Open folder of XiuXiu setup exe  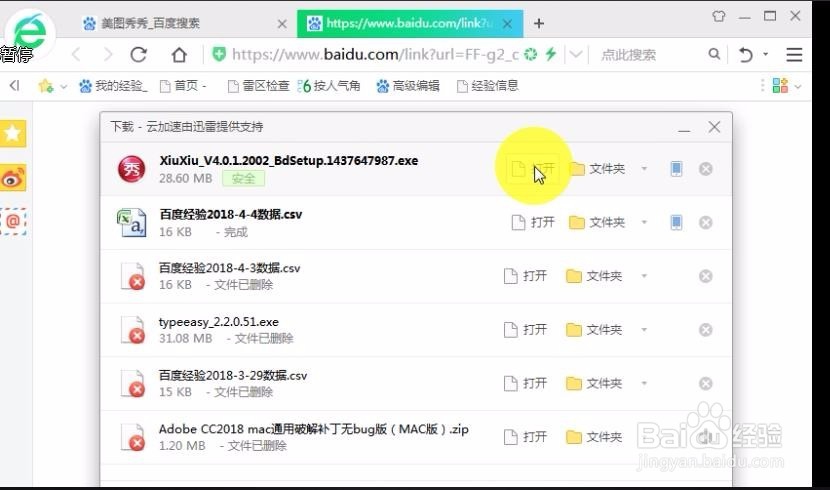598,169
